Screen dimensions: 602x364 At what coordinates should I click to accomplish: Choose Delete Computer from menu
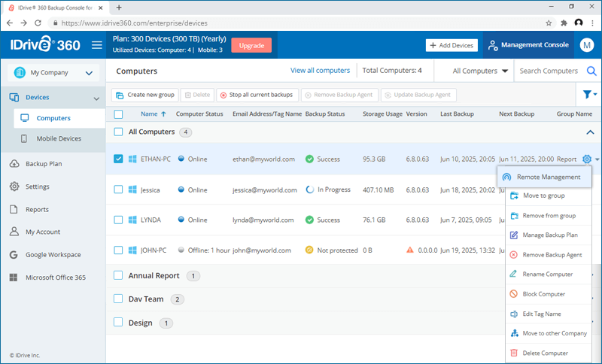pos(549,353)
